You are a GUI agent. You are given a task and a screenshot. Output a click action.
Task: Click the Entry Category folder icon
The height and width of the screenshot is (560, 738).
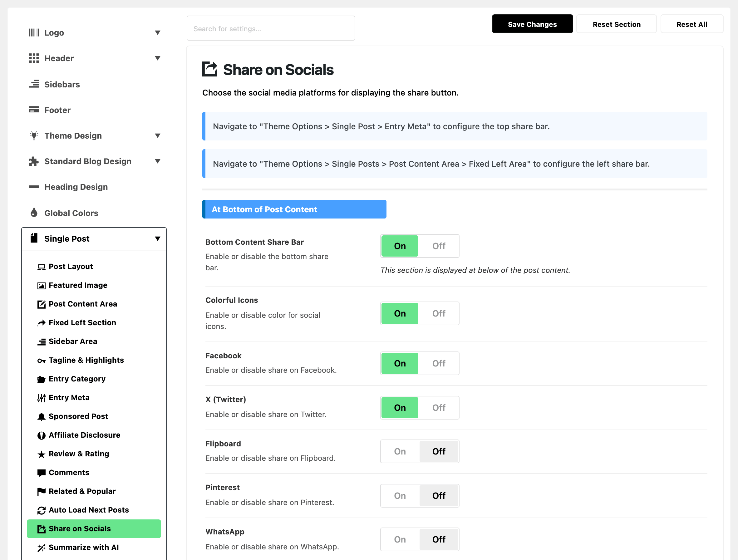tap(42, 379)
